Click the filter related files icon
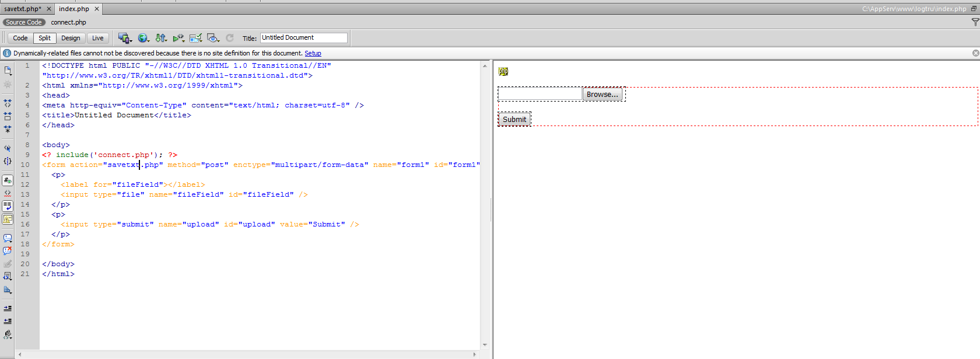The image size is (980, 359). point(975,22)
